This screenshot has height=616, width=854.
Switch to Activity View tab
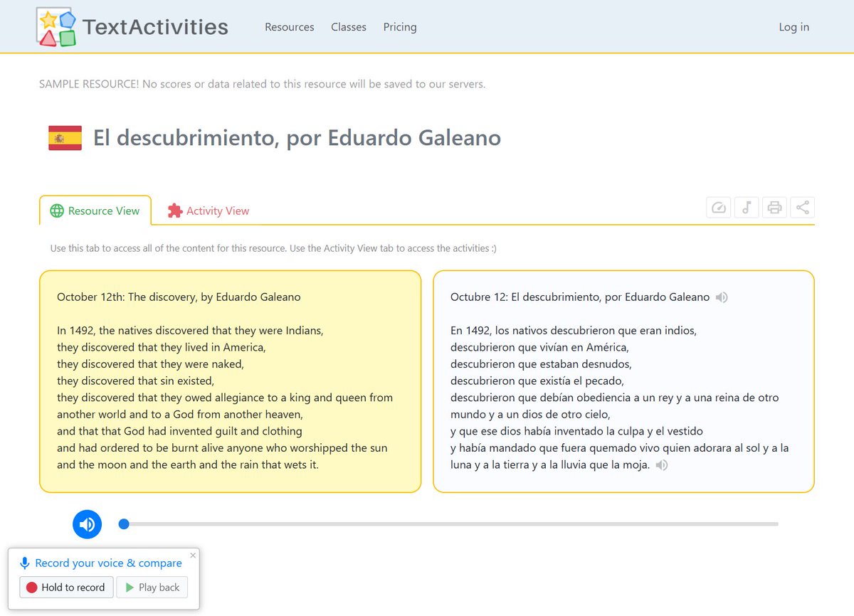coord(209,211)
